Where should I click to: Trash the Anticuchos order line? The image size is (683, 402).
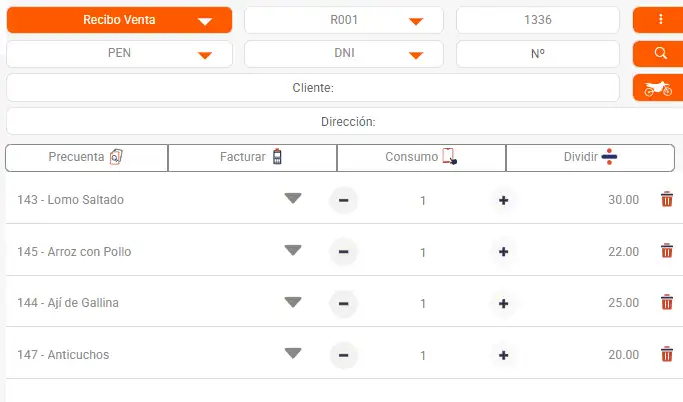point(667,354)
